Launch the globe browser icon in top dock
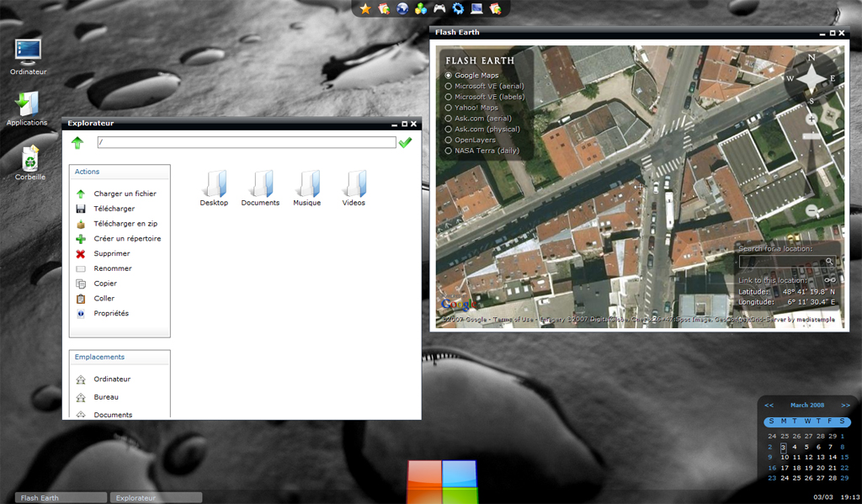Viewport: 862px width, 504px height. [x=402, y=8]
